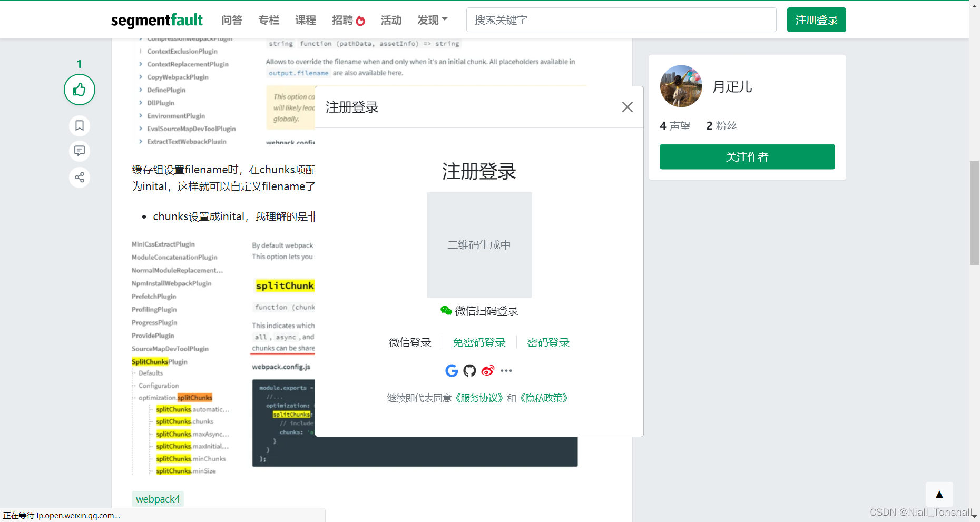Click the 注册登录 button in the header
980x522 pixels.
(x=816, y=20)
